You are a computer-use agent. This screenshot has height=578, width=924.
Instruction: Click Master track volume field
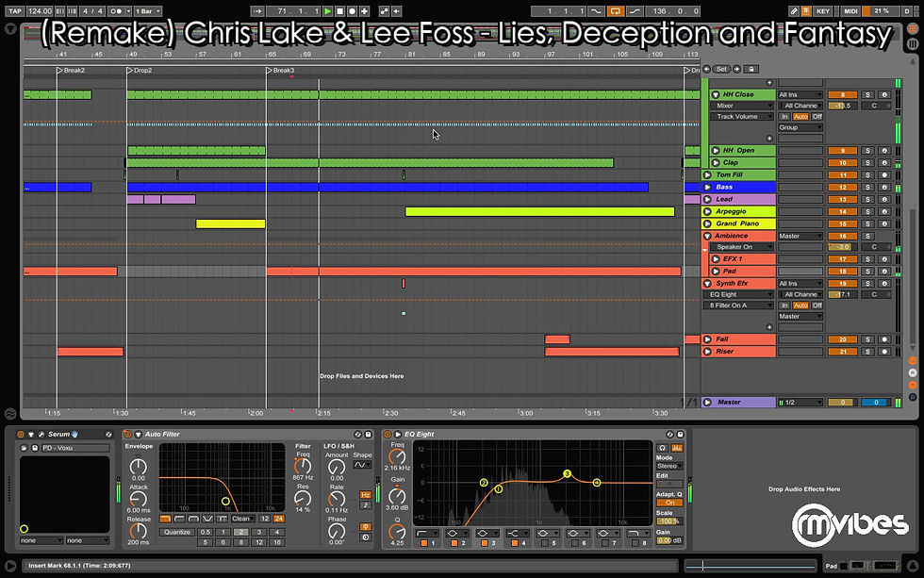[x=842, y=403]
